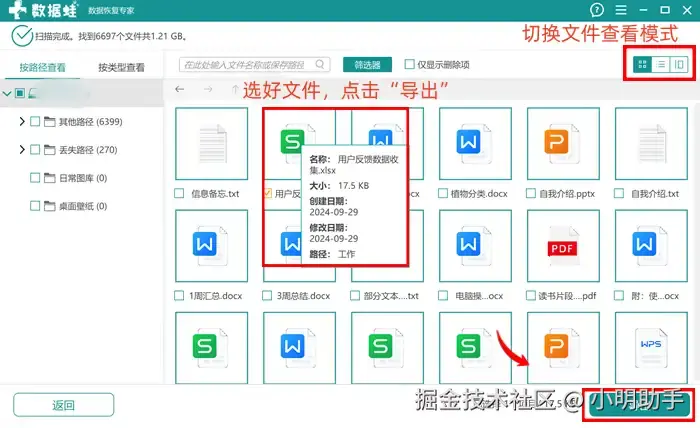Tick the 仅显示删除项 checkbox
The height and width of the screenshot is (428, 700).
pos(409,64)
